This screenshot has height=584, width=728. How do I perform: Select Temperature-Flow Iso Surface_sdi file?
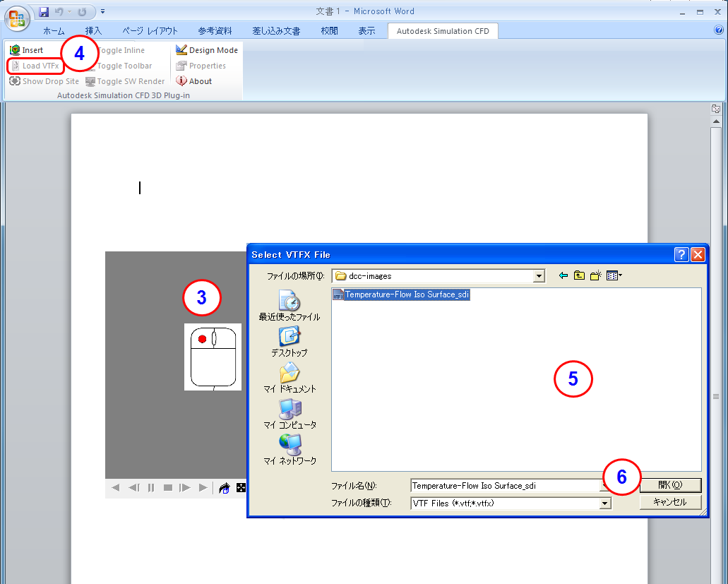tap(401, 294)
